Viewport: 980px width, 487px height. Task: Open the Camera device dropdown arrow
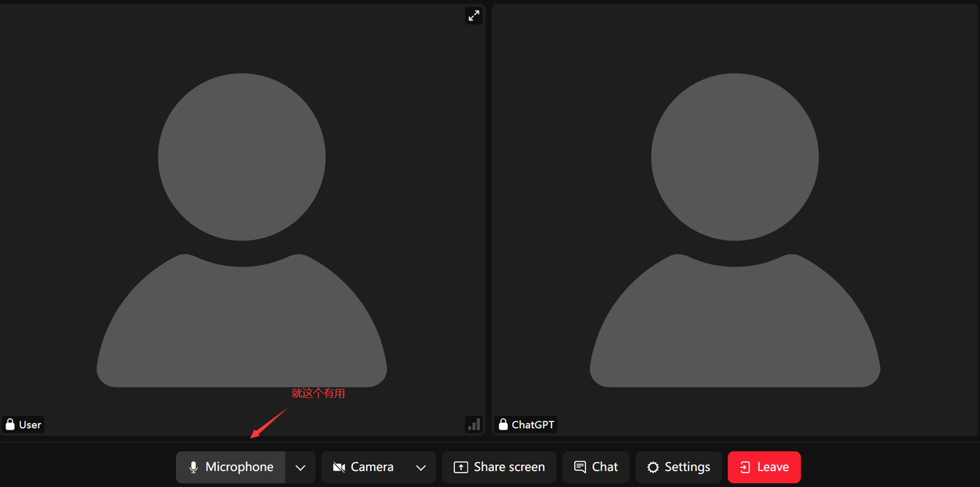point(420,467)
